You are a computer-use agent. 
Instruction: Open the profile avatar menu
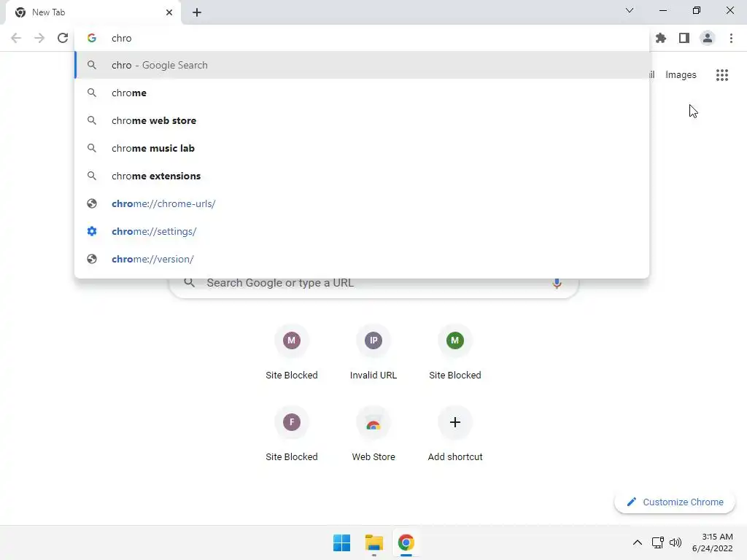708,38
